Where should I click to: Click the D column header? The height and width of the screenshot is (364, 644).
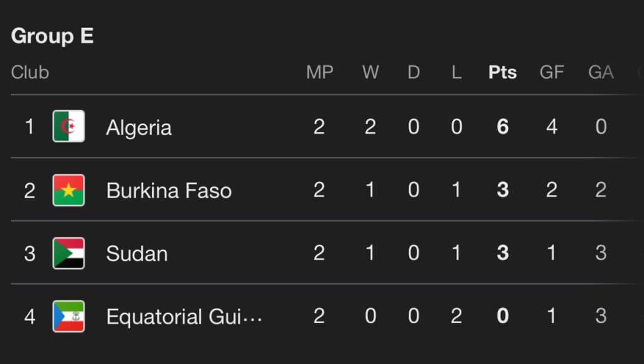[x=413, y=72]
